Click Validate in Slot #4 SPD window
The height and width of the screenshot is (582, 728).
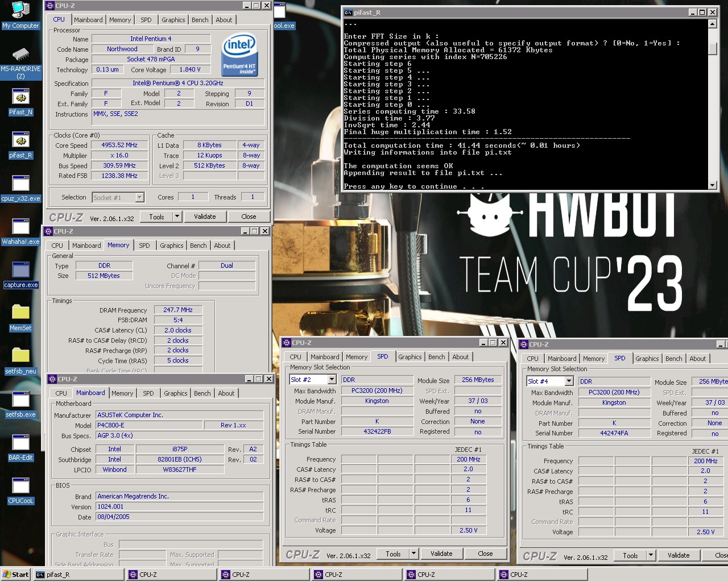pyautogui.click(x=679, y=555)
